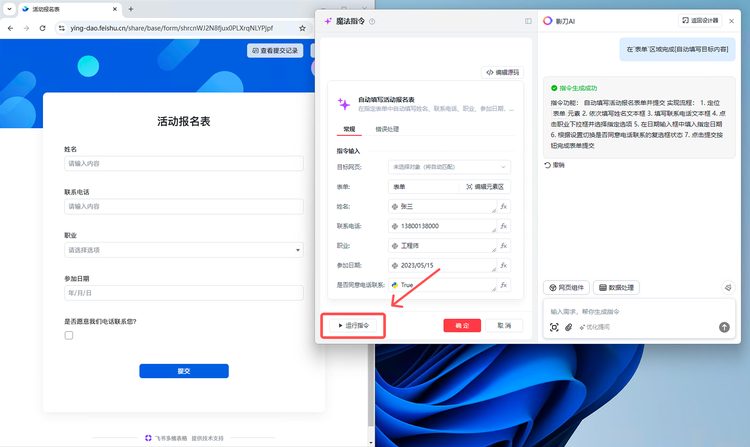
Task: Click the fx icon in the 姓名 row
Action: [x=504, y=206]
